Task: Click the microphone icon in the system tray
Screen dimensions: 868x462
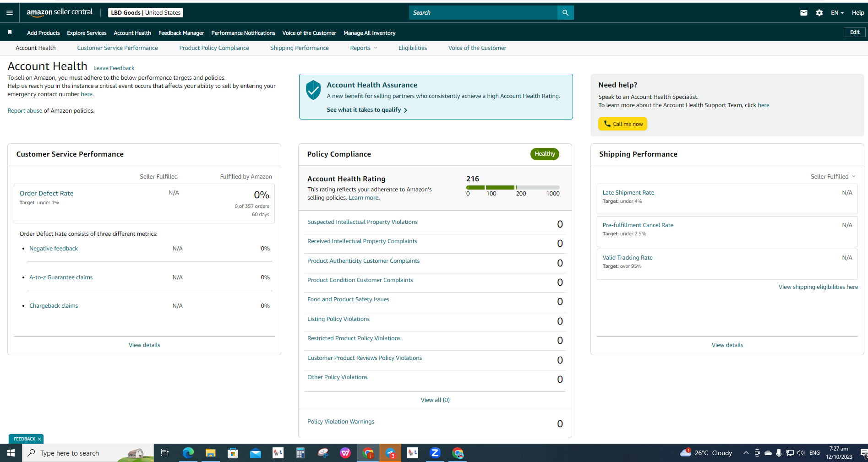Action: [779, 453]
